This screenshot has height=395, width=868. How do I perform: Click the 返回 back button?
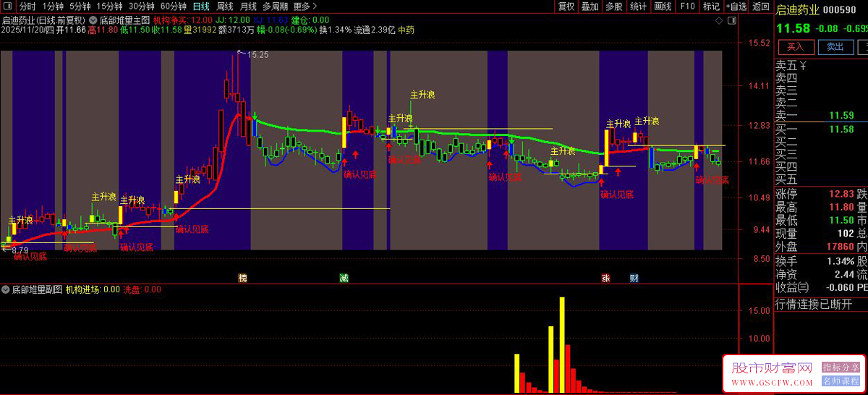(x=761, y=7)
